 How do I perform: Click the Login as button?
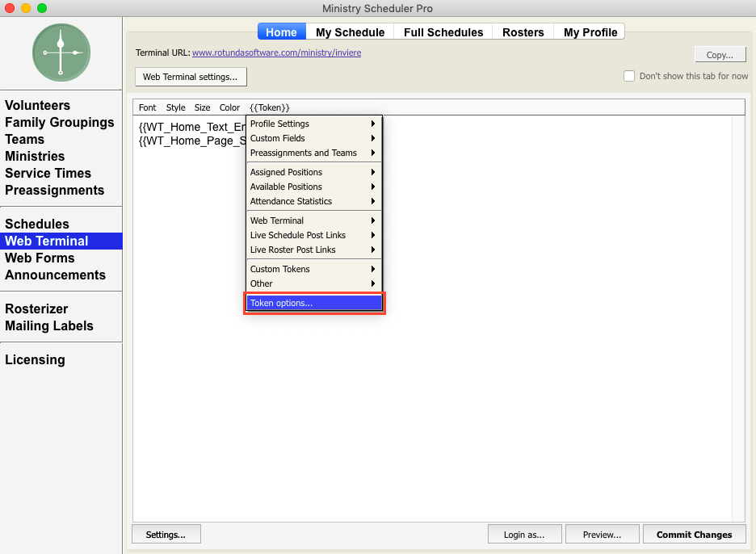pos(523,535)
